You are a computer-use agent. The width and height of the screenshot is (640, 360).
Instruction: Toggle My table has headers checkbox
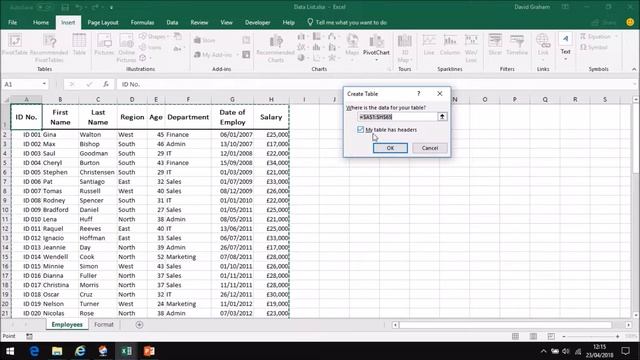[x=360, y=129]
